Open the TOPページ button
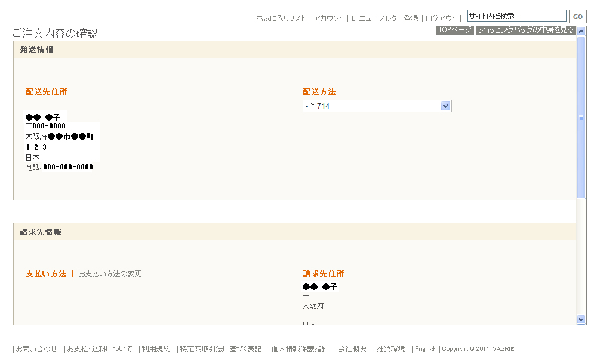The width and height of the screenshot is (597, 364). pos(454,30)
